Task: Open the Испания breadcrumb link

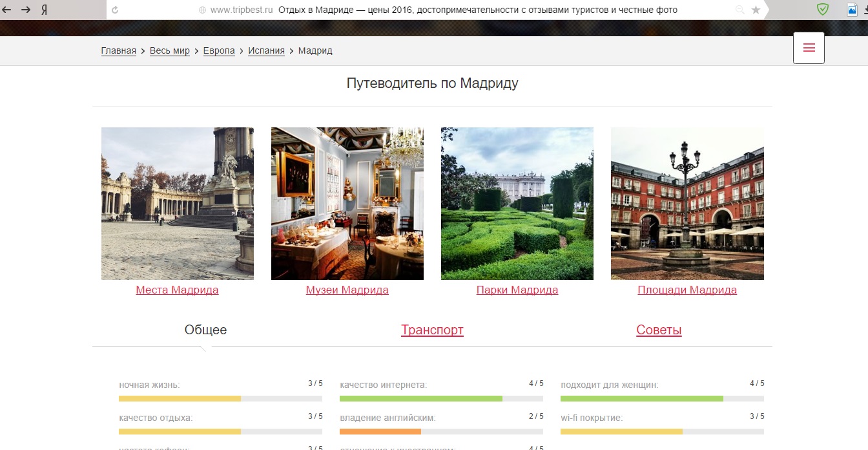Action: (x=266, y=50)
